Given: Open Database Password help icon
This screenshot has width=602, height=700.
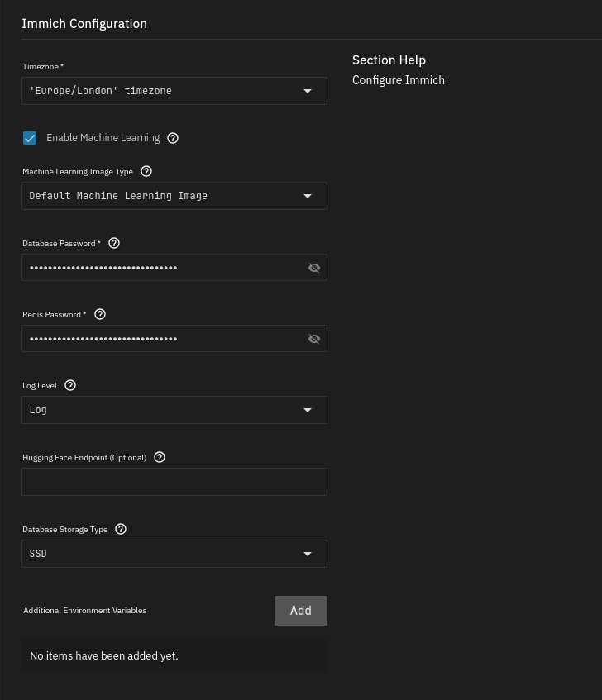Looking at the screenshot, I should (114, 243).
